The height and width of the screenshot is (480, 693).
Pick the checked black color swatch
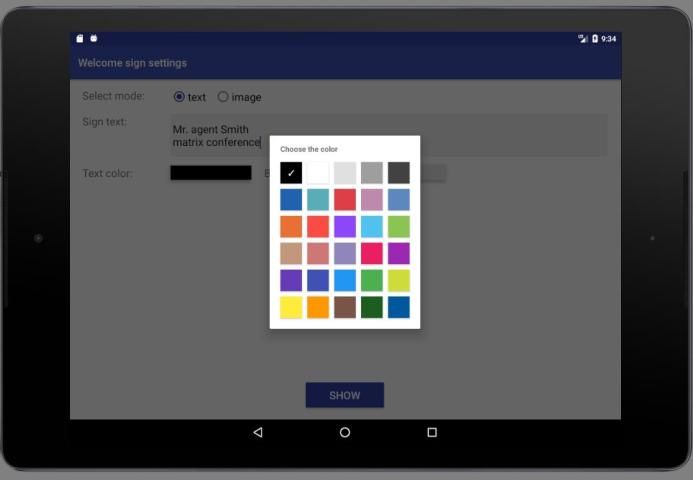pos(291,173)
